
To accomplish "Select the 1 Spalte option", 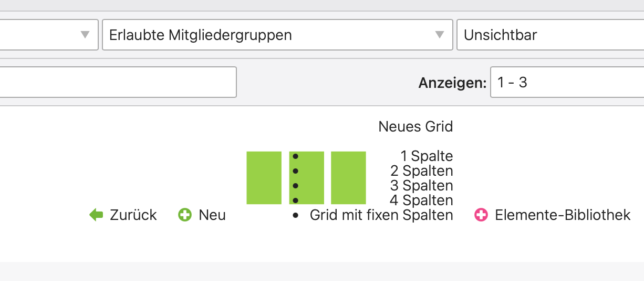I will click(427, 156).
